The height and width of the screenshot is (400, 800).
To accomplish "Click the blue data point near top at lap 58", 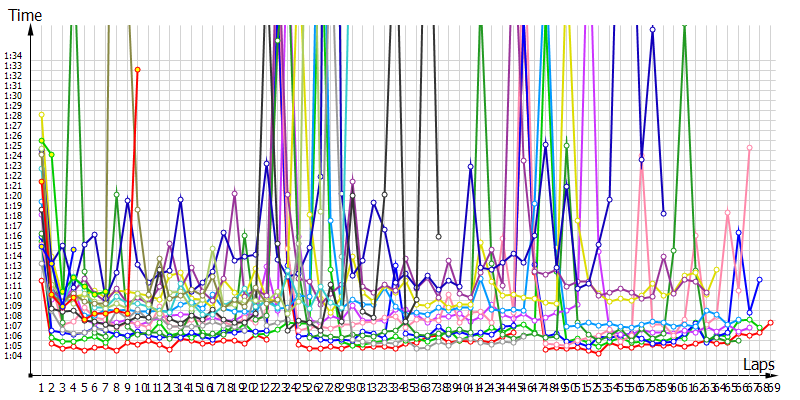I will coord(652,29).
